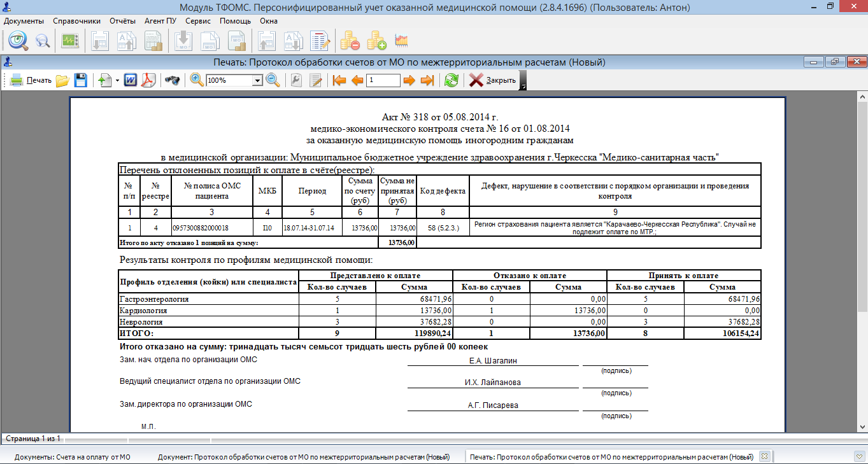
Task: Click the coins with green plus icon
Action: (376, 41)
